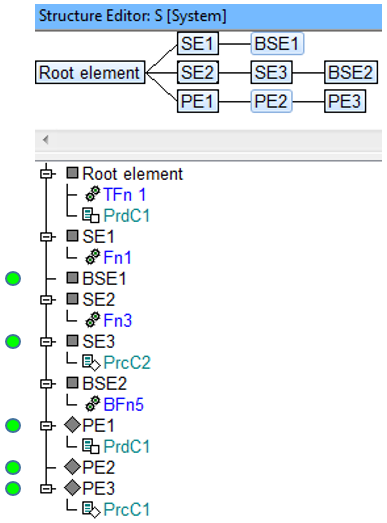Click the green marker beside BSE1
This screenshot has height=523, width=387.
[x=13, y=279]
